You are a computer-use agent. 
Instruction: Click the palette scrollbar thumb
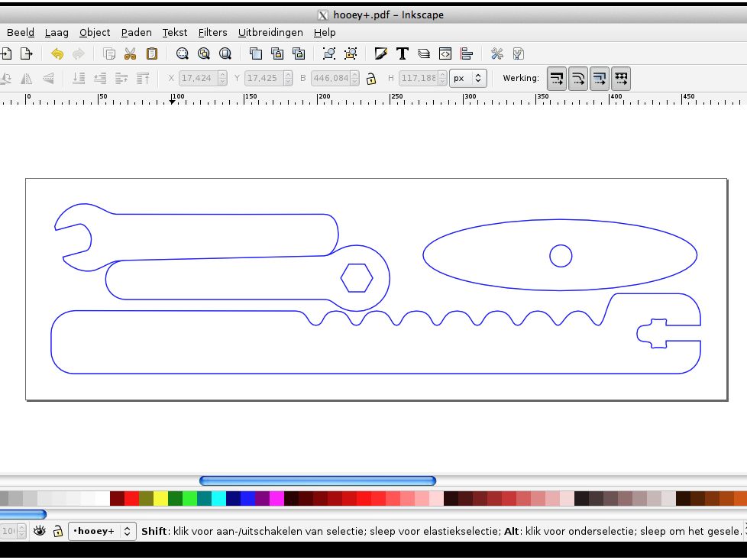[x=23, y=514]
